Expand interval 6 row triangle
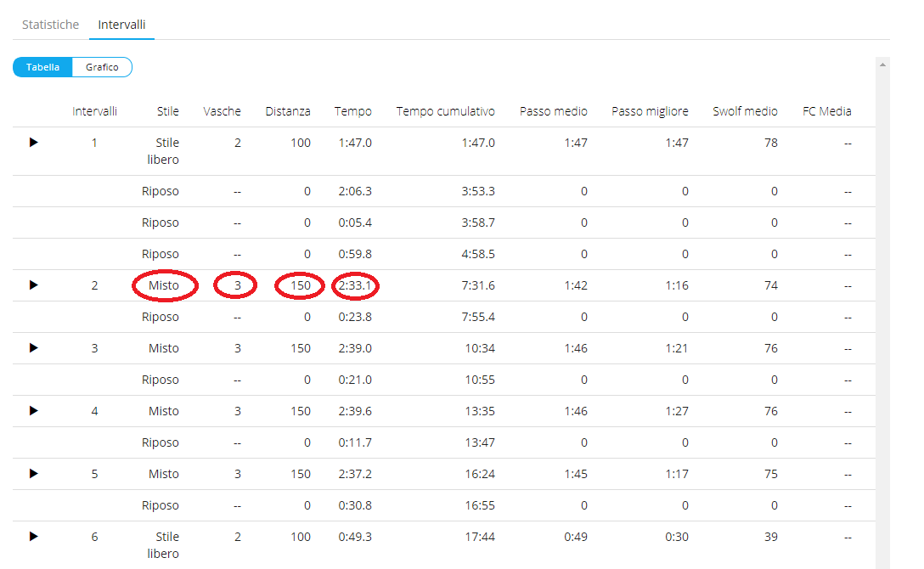This screenshot has width=924, height=569. [x=34, y=537]
